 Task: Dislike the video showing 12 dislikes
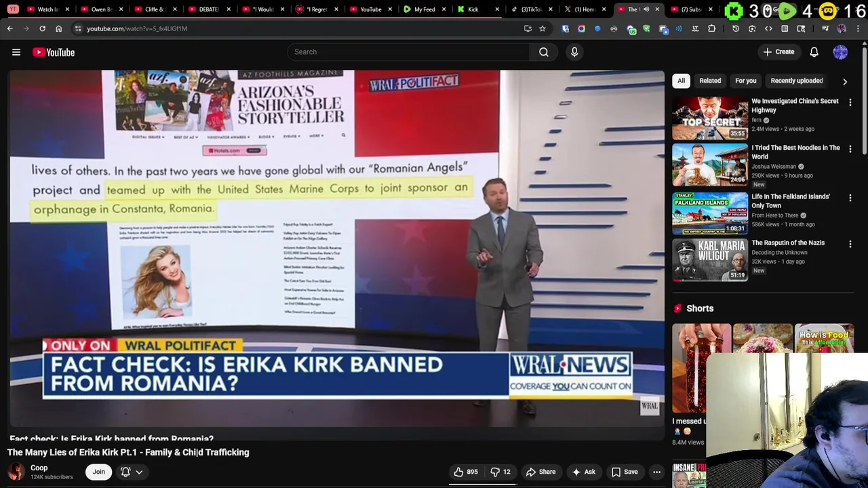(500, 472)
